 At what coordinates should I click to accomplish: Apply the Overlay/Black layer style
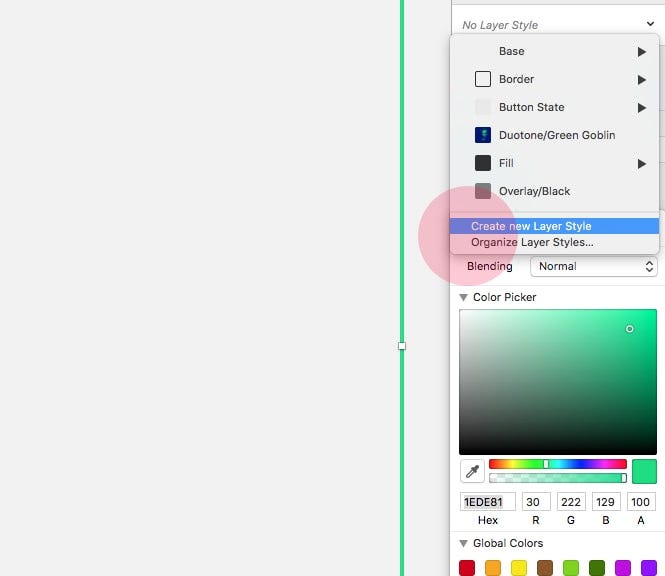pyautogui.click(x=554, y=191)
